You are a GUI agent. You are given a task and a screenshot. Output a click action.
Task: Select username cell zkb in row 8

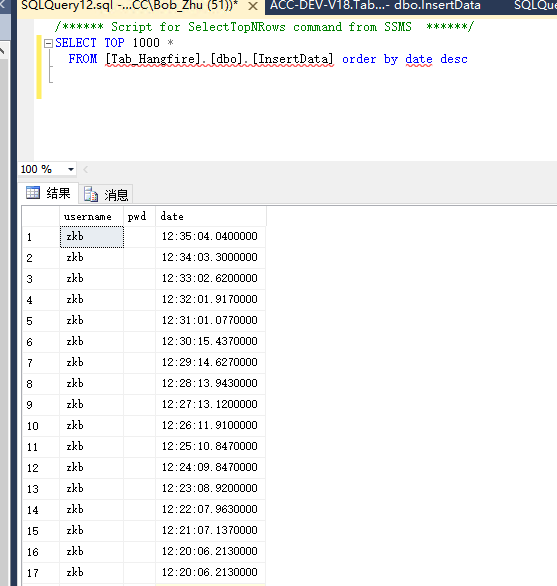[x=92, y=383]
